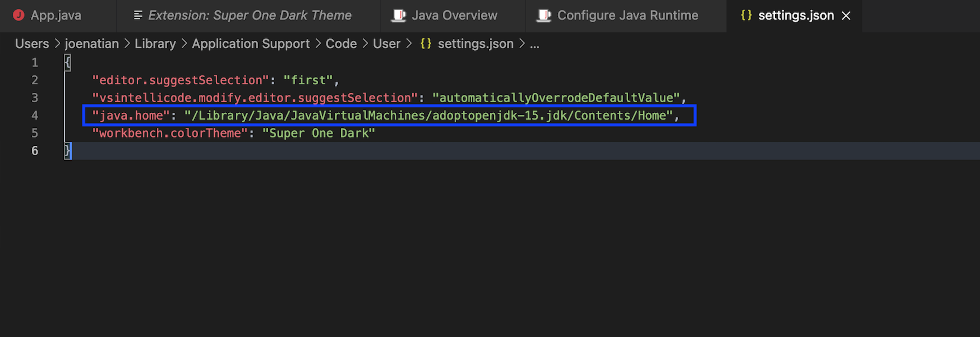This screenshot has width=980, height=337.
Task: Expand the Application Support breadcrumb
Action: point(251,44)
